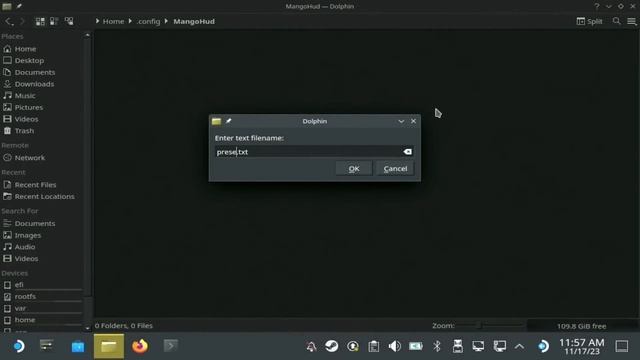Clear the filename field with the erase icon

[407, 152]
